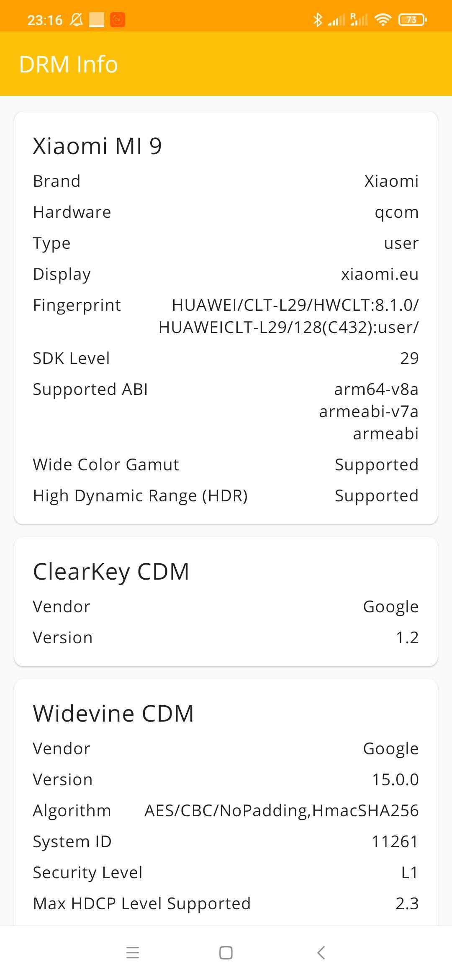The height and width of the screenshot is (980, 452).
Task: Tap the Algorithm AES/CBC/NoPadding value
Action: click(281, 811)
